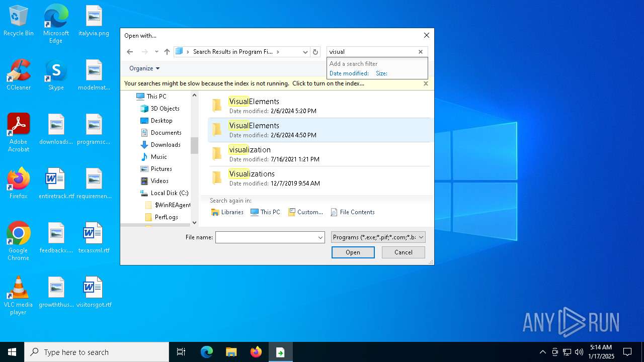This screenshot has width=644, height=362.
Task: Click the Back navigation arrow
Action: click(130, 52)
